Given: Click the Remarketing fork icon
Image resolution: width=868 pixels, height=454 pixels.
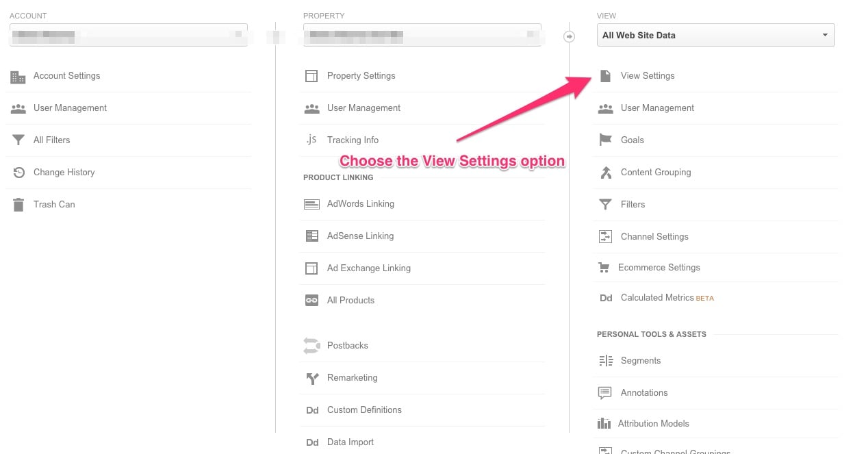Looking at the screenshot, I should pyautogui.click(x=311, y=378).
